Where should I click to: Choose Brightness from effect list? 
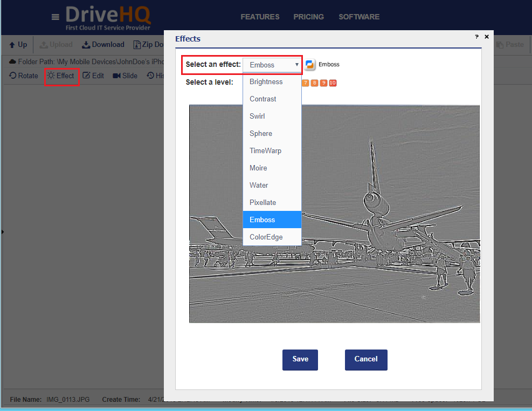pyautogui.click(x=266, y=82)
